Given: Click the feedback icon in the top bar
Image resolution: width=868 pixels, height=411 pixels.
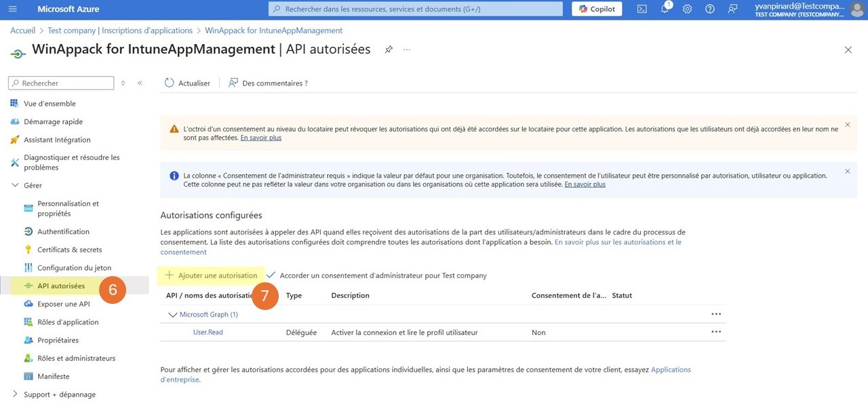Looking at the screenshot, I should 733,9.
